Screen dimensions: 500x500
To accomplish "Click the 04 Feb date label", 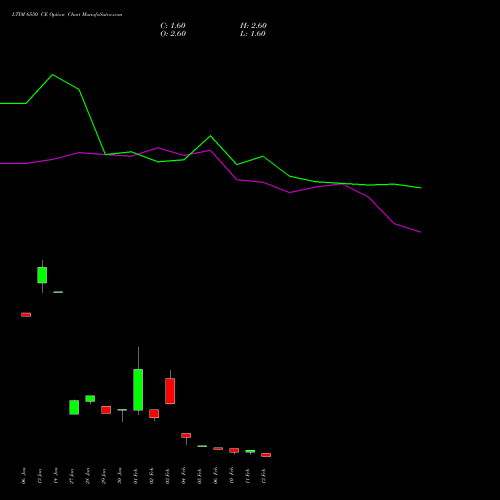I will pyautogui.click(x=184, y=476).
